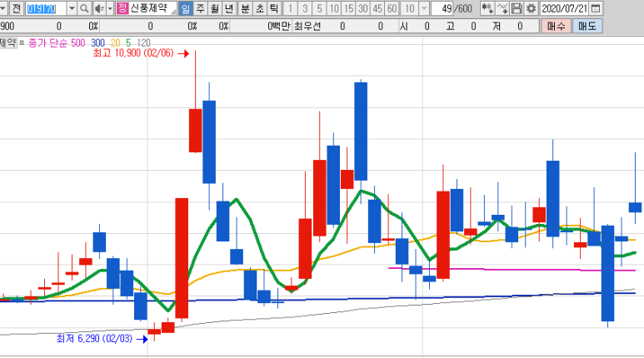
Task: Click the 신풍제약 stock name field
Action: (152, 8)
